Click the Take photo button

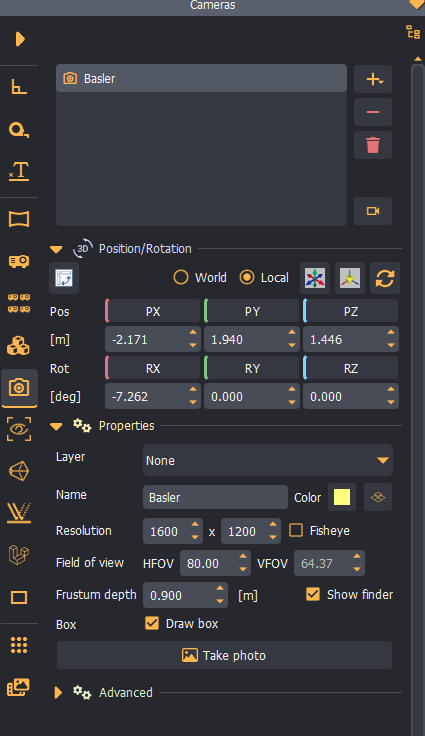click(x=224, y=655)
